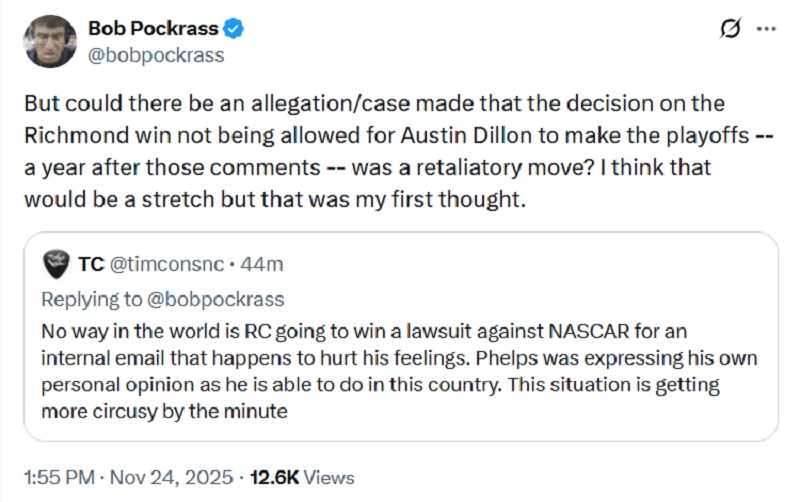
Task: Click the 44m timestamp on quoted tweet
Action: tap(265, 264)
